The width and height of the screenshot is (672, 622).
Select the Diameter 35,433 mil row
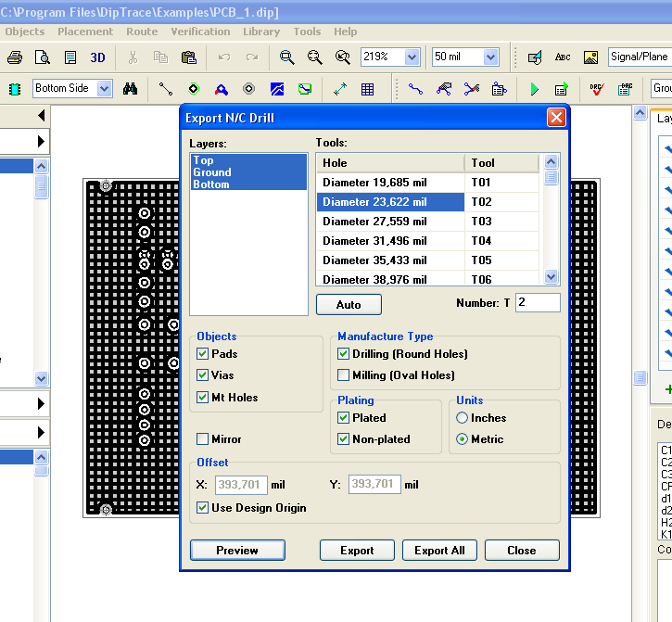[x=427, y=260]
